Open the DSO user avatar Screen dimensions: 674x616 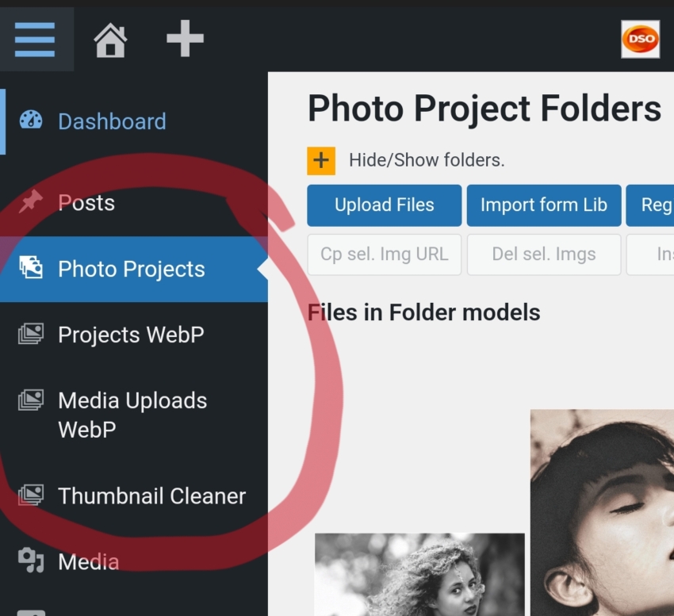[640, 40]
